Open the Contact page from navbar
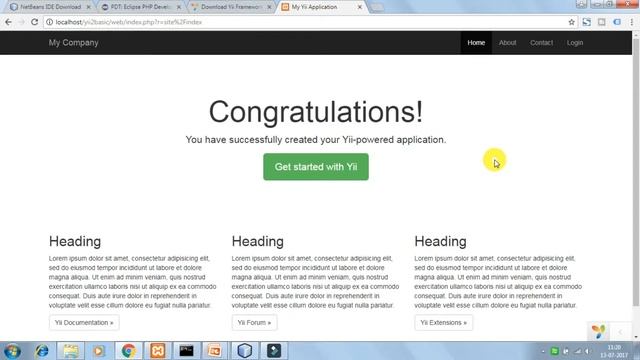Viewport: 640px width, 360px height. [541, 42]
